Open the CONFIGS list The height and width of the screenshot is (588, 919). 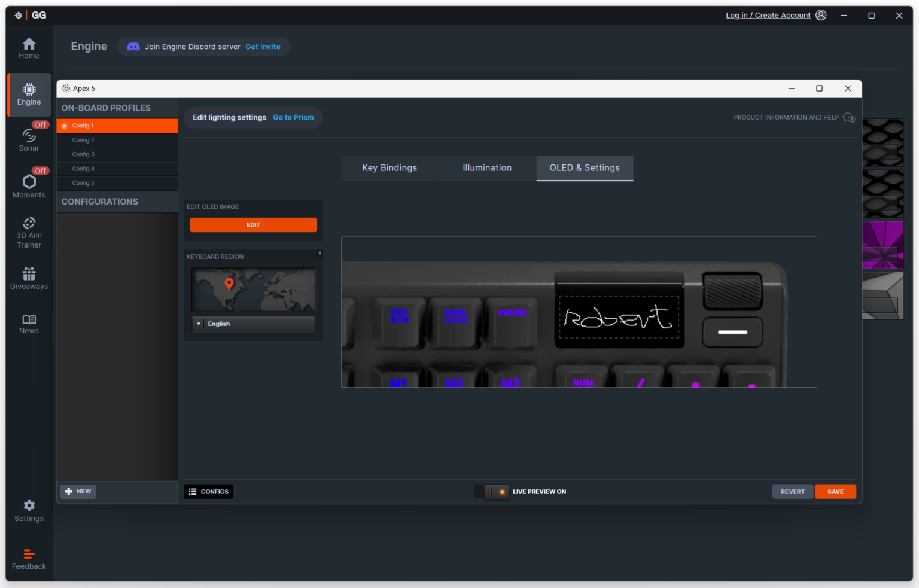pos(208,491)
